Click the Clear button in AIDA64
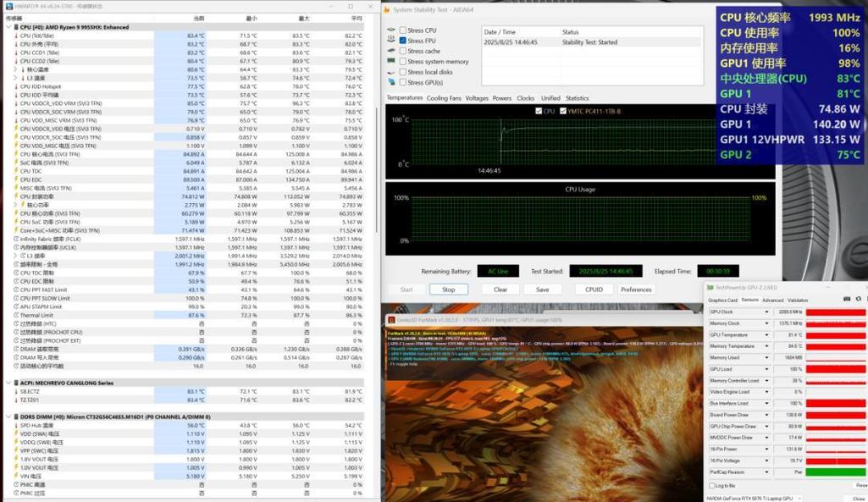Image resolution: width=868 pixels, height=502 pixels. (x=500, y=290)
